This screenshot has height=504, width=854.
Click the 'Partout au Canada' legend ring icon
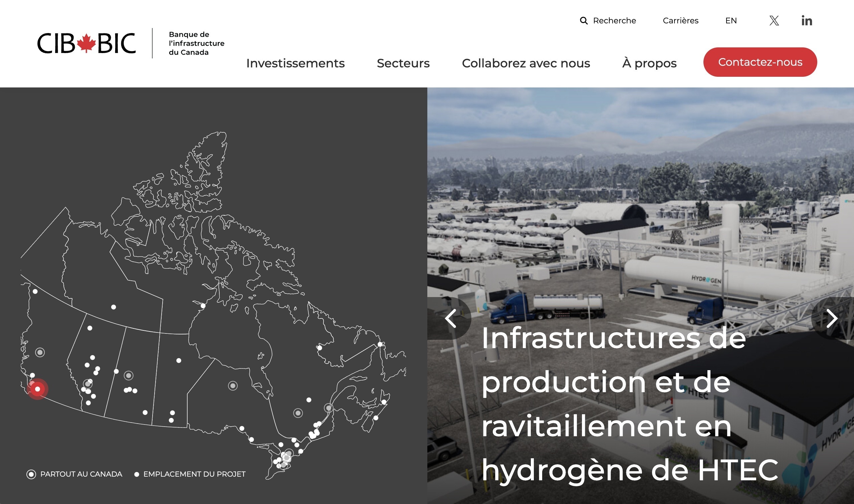click(31, 474)
